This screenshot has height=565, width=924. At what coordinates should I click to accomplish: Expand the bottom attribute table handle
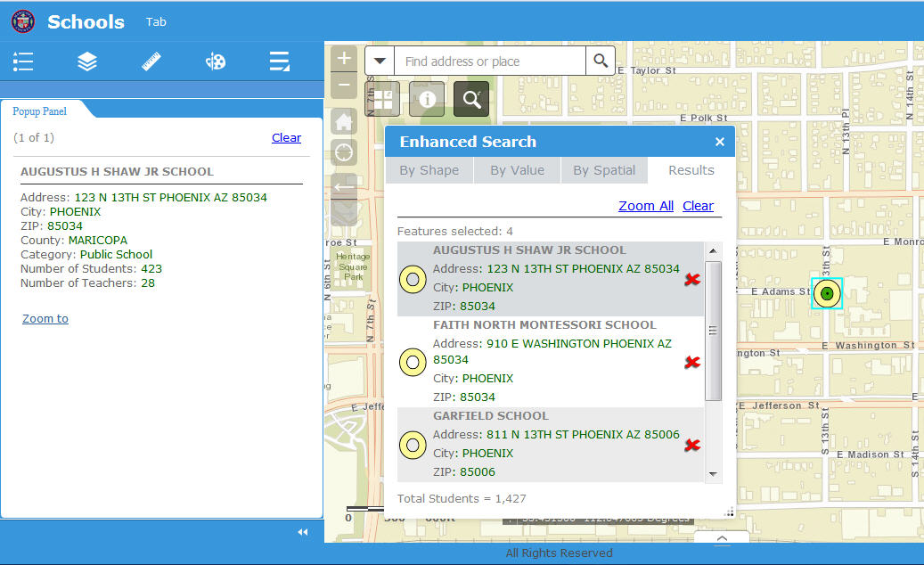[x=722, y=538]
